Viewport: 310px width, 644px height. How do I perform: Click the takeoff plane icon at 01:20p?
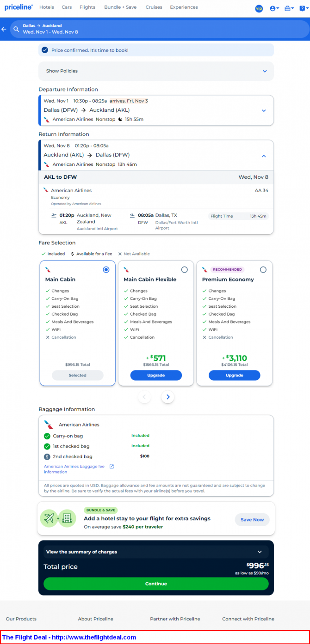coord(54,215)
